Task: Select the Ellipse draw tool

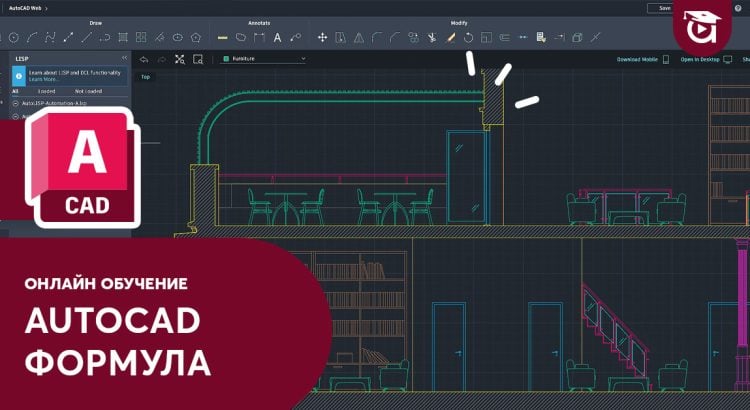Action: [x=177, y=37]
